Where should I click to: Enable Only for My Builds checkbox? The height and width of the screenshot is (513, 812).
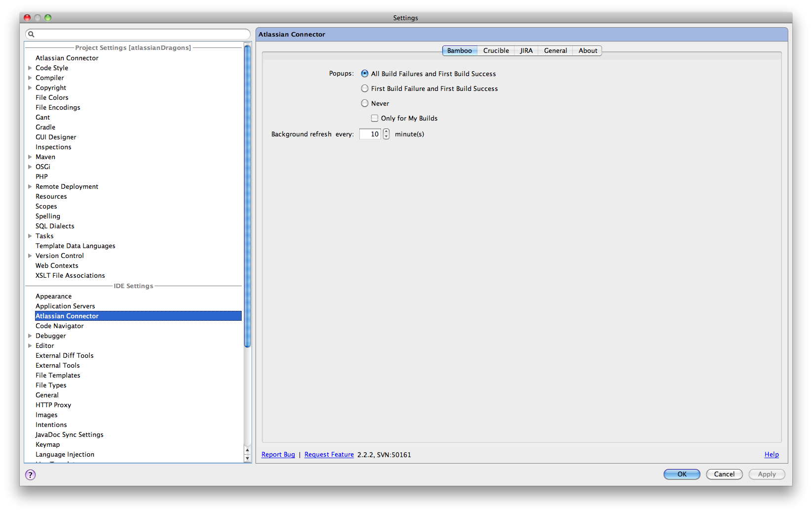click(375, 118)
